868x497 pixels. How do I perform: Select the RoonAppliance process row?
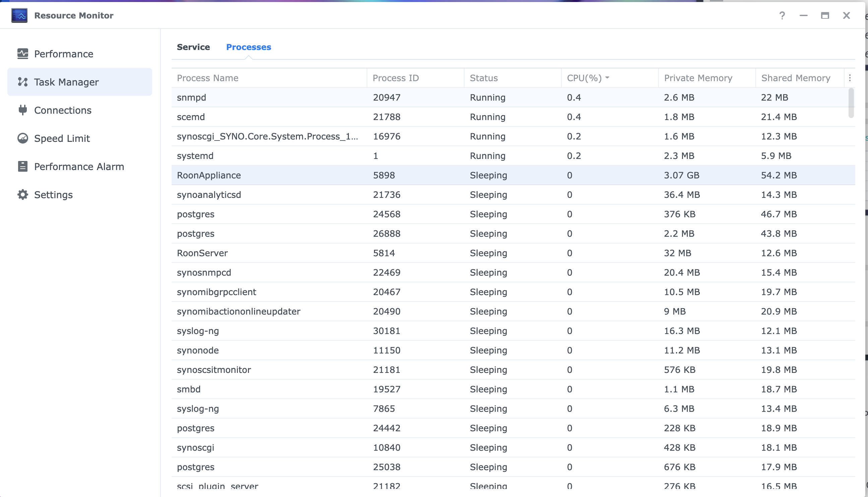click(209, 175)
